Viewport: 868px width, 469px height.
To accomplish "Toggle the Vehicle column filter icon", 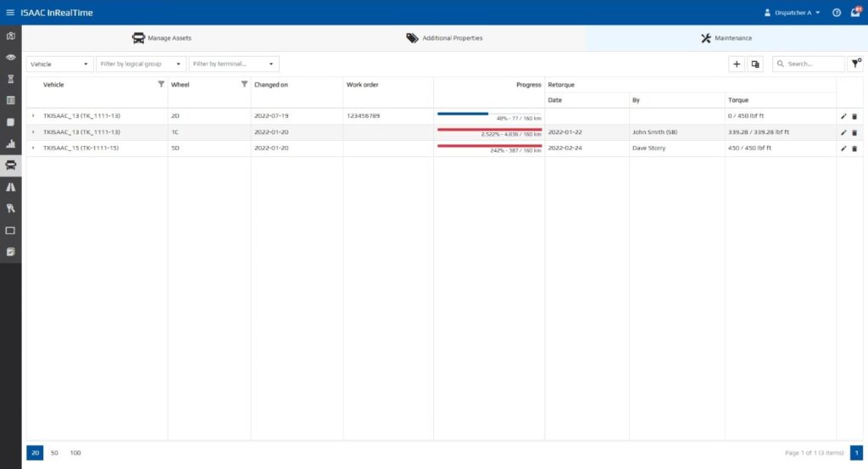I will coord(161,84).
